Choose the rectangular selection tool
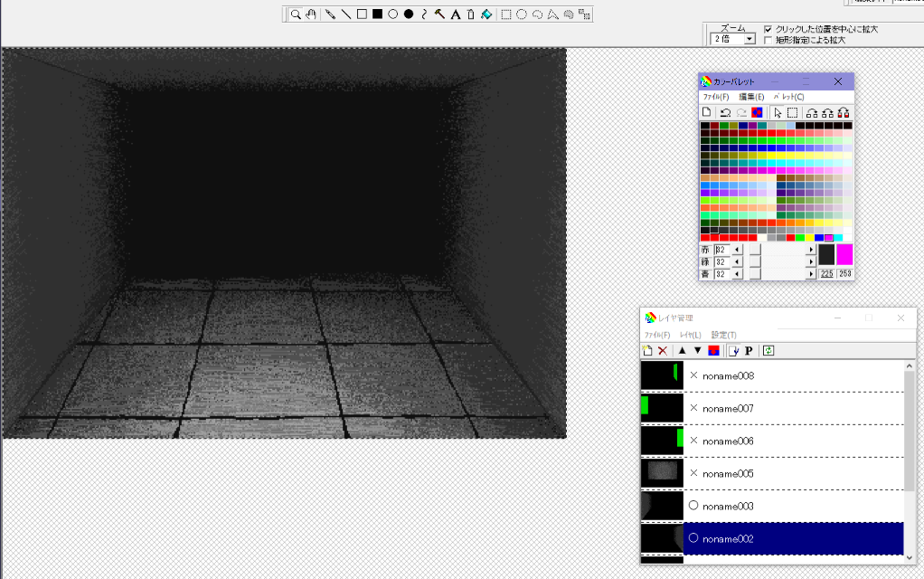Viewport: 924px width, 579px height. click(506, 14)
